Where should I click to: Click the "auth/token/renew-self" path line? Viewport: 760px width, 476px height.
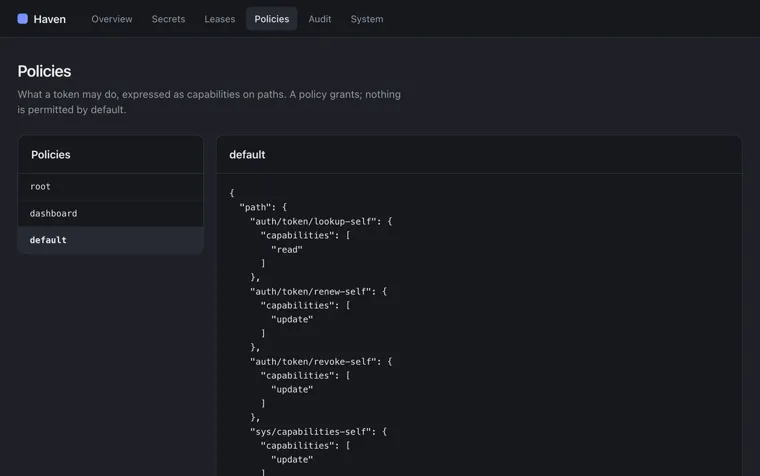[x=318, y=291]
